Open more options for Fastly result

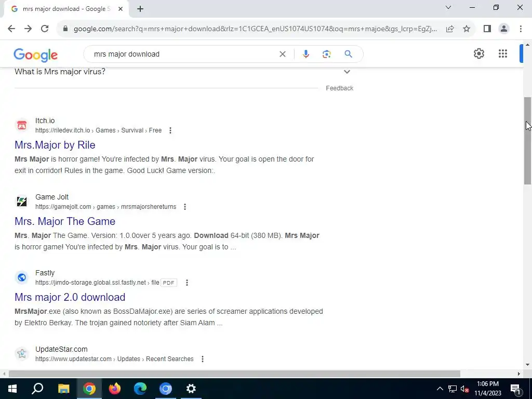pos(187,283)
